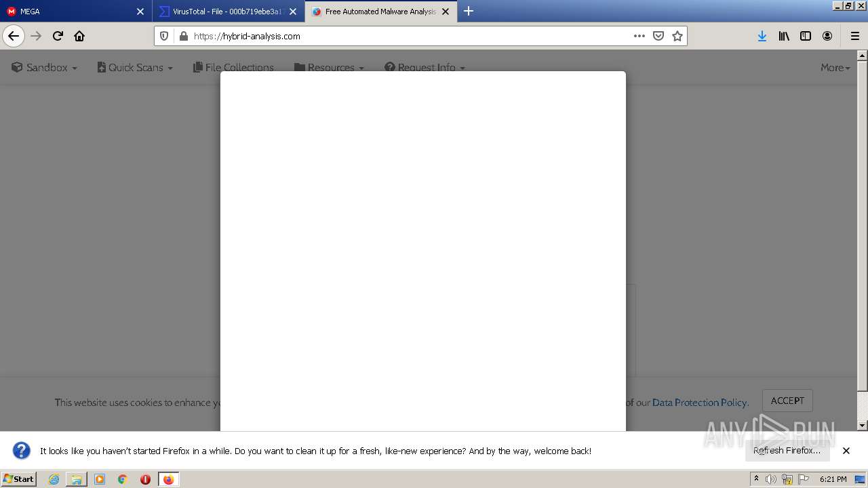Toggle the Firefox sidebar icon
The image size is (868, 488).
click(806, 36)
